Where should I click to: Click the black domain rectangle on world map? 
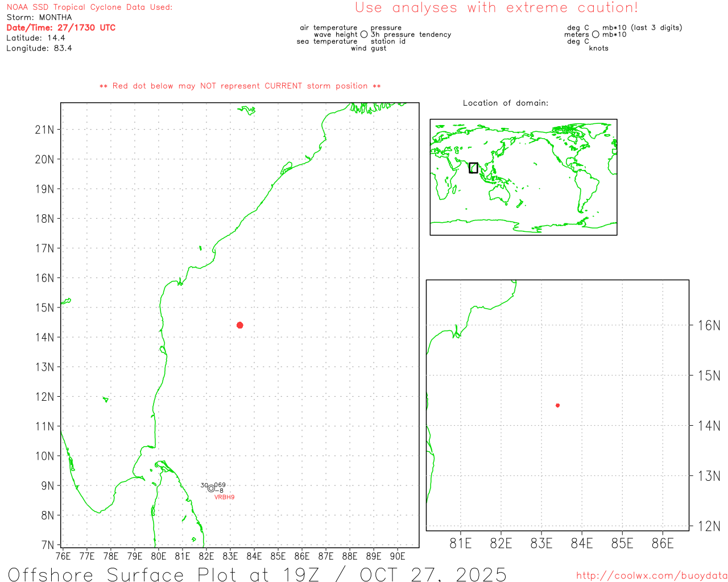[473, 168]
